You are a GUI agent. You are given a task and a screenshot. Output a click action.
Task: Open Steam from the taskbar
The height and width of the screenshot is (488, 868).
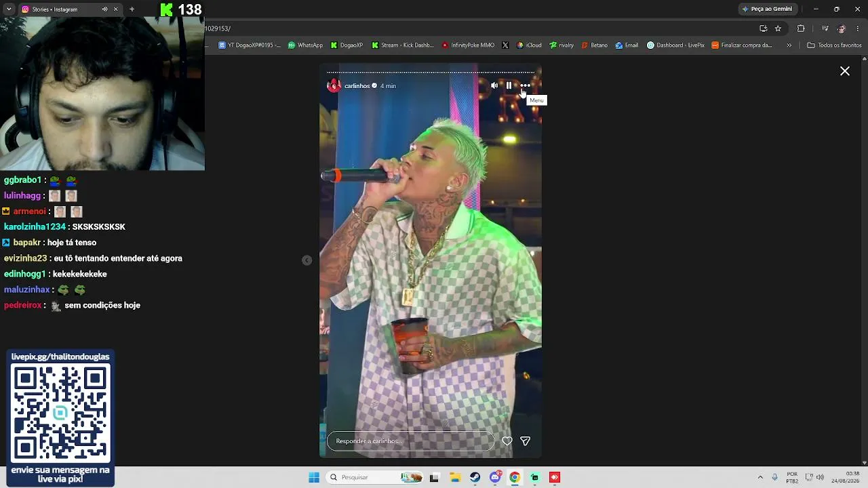point(475,477)
